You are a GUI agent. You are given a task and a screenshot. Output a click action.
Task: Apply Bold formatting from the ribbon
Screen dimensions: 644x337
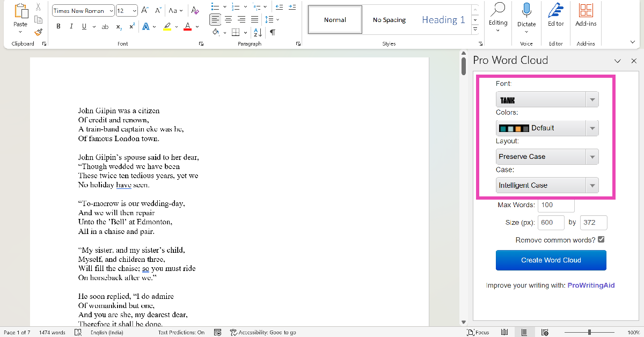point(58,27)
